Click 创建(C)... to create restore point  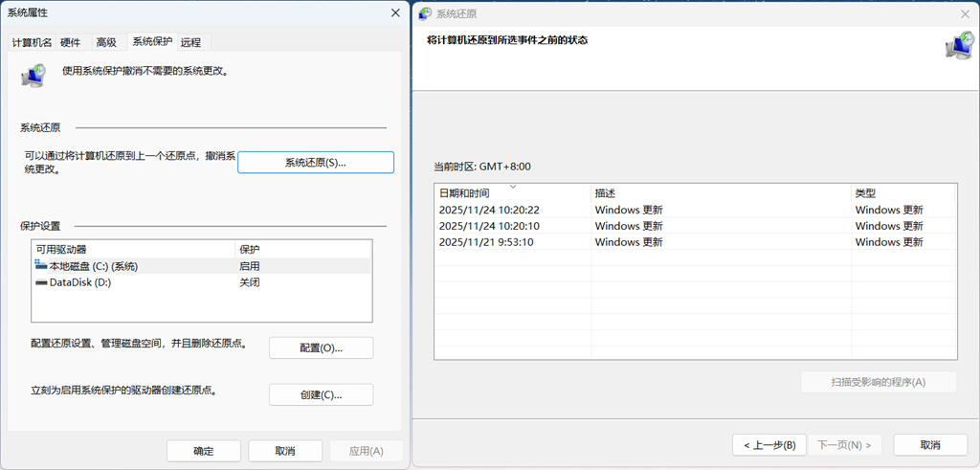click(321, 394)
